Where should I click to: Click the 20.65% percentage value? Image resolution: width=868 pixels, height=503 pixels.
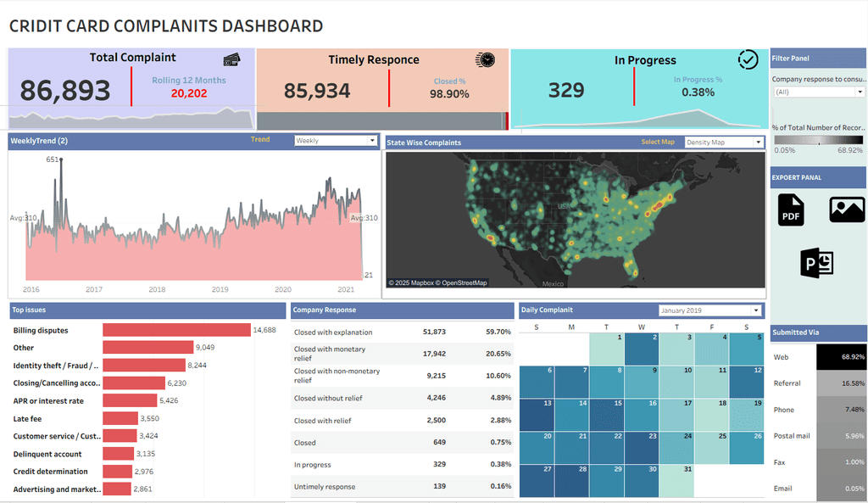(x=498, y=354)
